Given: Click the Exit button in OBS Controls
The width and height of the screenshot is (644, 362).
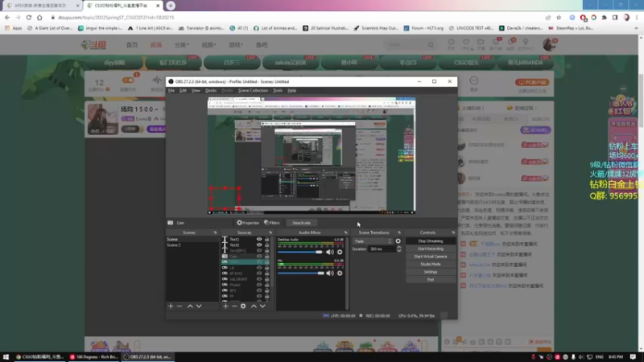Looking at the screenshot, I should click(x=431, y=279).
